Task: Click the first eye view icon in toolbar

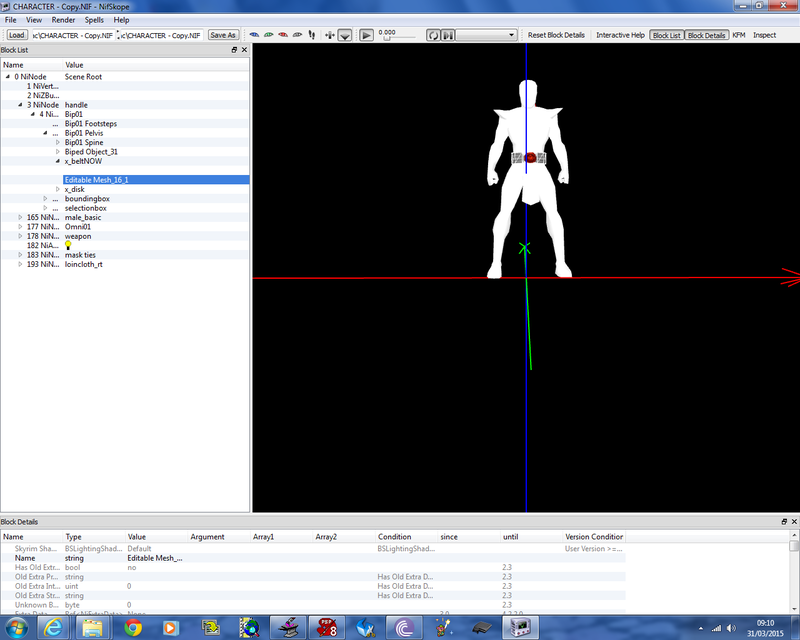Action: pyautogui.click(x=254, y=35)
